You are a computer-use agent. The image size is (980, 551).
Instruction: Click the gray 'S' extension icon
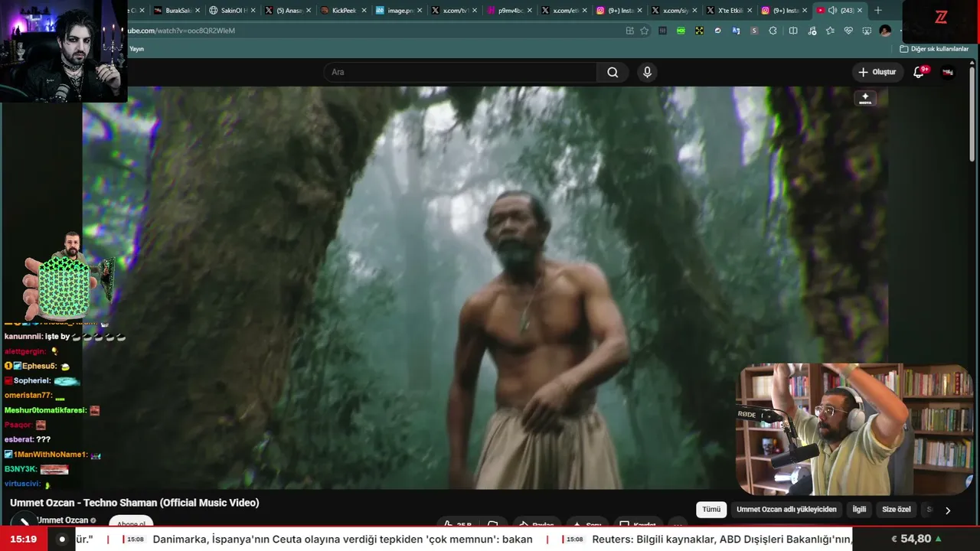coord(754,31)
